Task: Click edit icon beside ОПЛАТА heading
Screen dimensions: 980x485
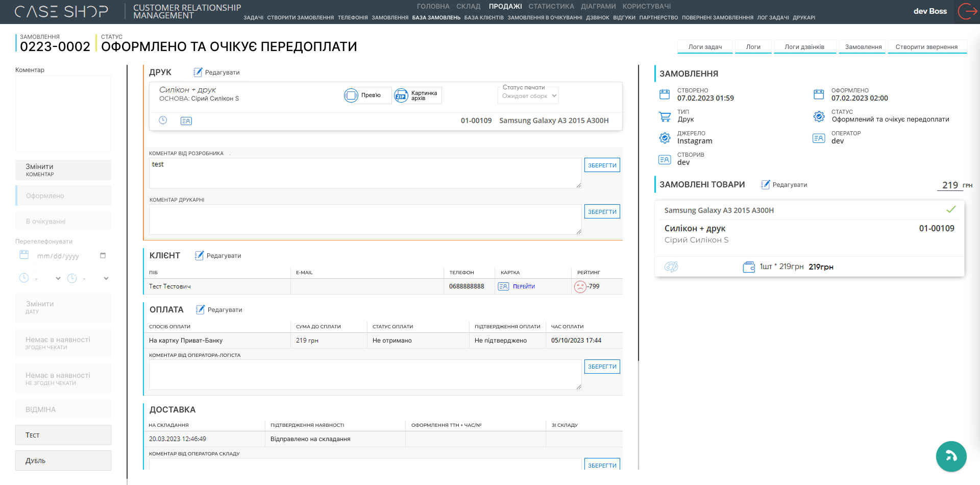Action: (x=201, y=309)
